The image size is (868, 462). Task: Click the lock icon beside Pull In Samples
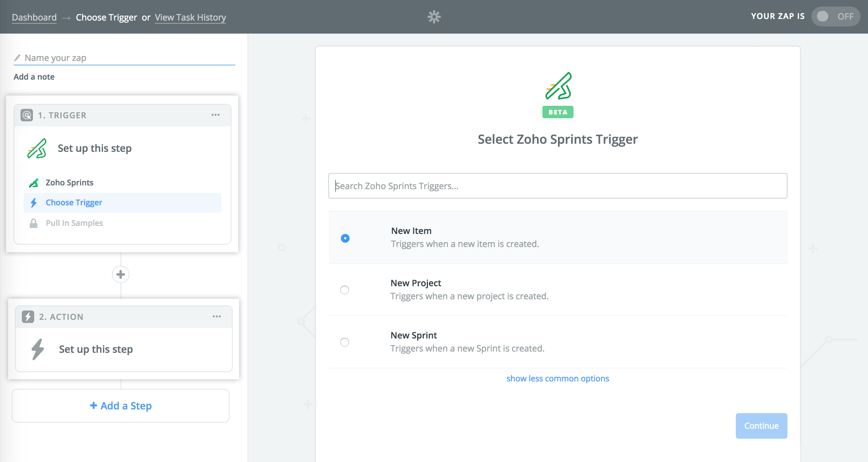coord(33,223)
